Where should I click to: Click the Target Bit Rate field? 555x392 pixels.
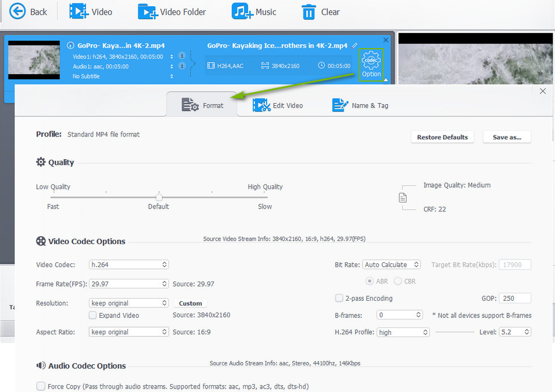pos(515,265)
